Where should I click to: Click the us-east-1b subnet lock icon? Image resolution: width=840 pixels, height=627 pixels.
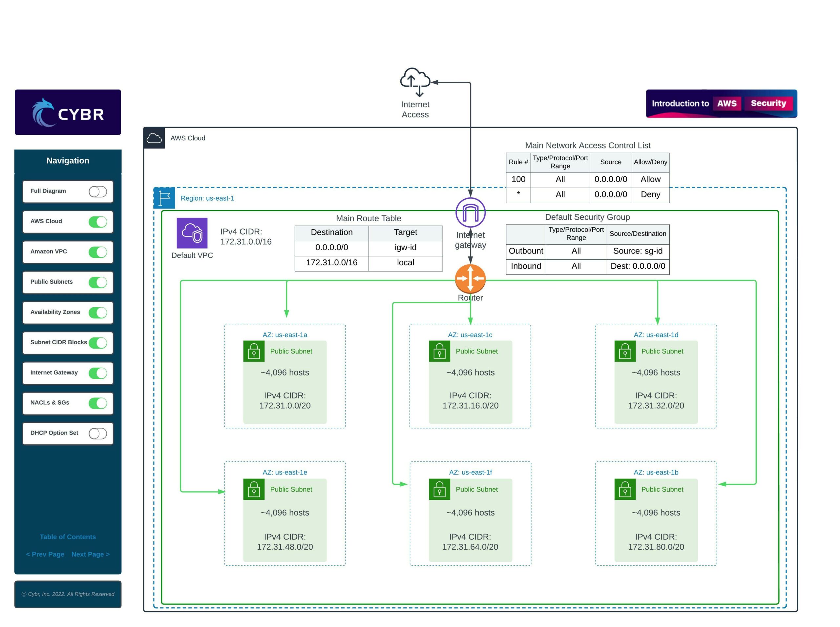[625, 489]
